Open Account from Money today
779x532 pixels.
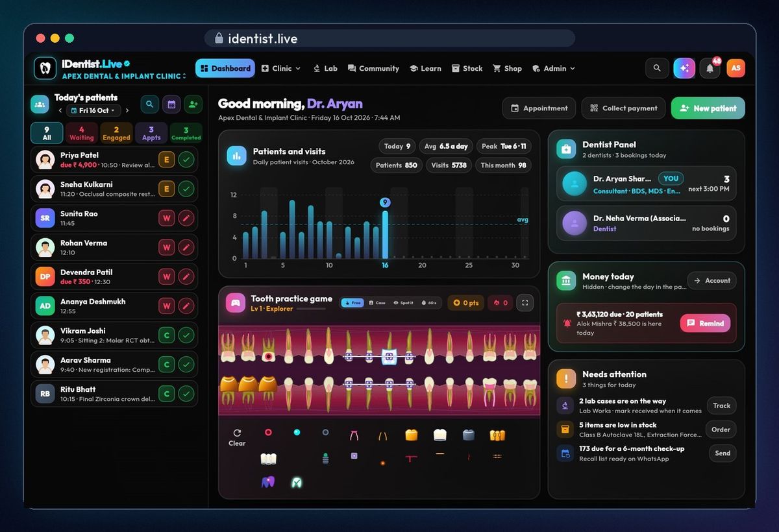pos(711,280)
